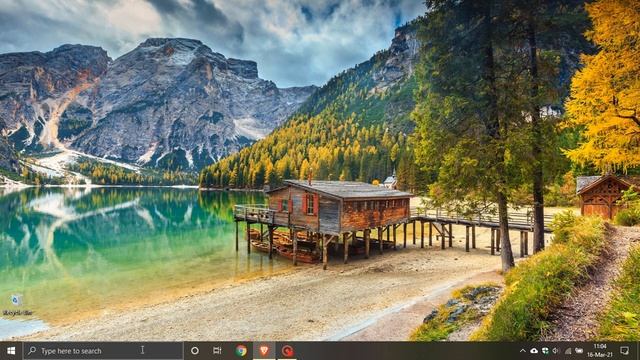Open the Action Center notifications icon

(624, 351)
